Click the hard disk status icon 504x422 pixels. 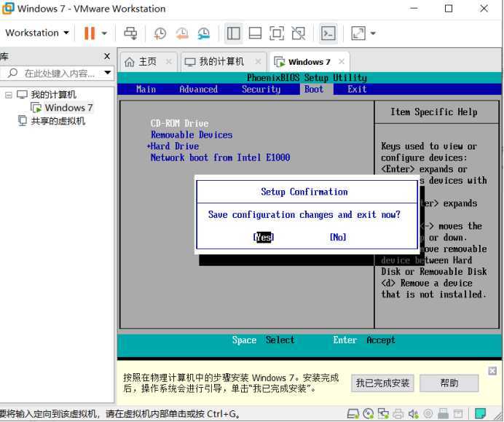point(353,413)
